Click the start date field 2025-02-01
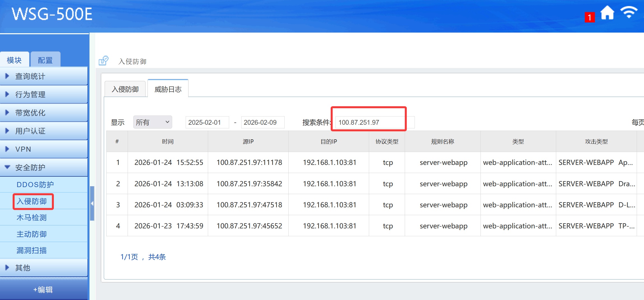 207,122
